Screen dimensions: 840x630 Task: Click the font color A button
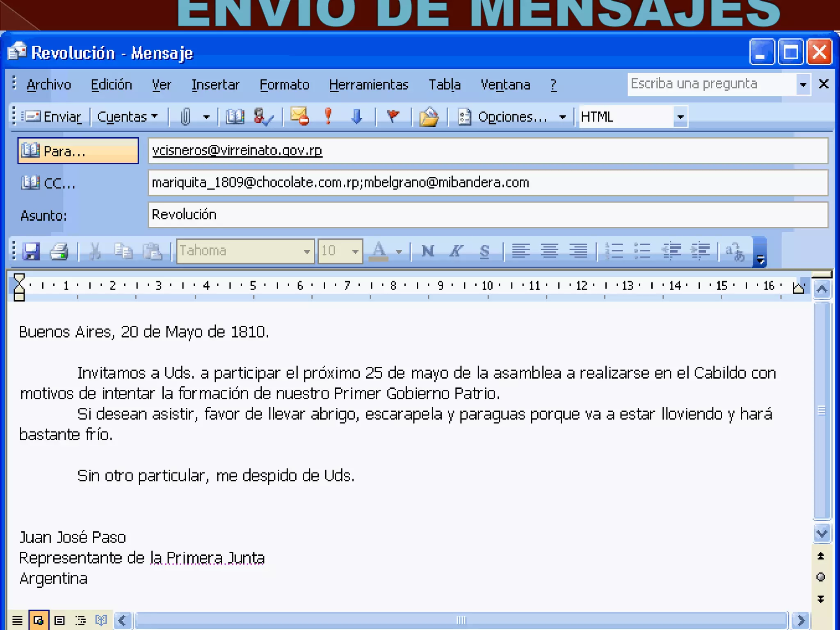point(379,251)
